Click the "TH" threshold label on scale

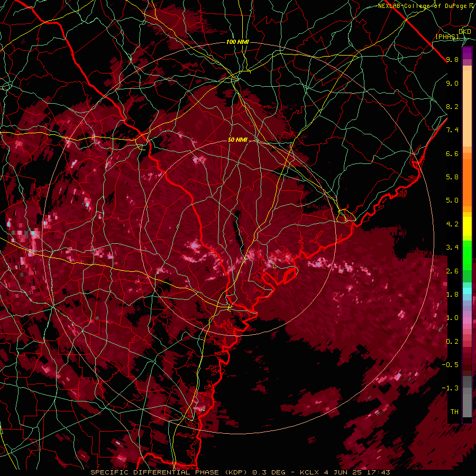click(x=454, y=412)
